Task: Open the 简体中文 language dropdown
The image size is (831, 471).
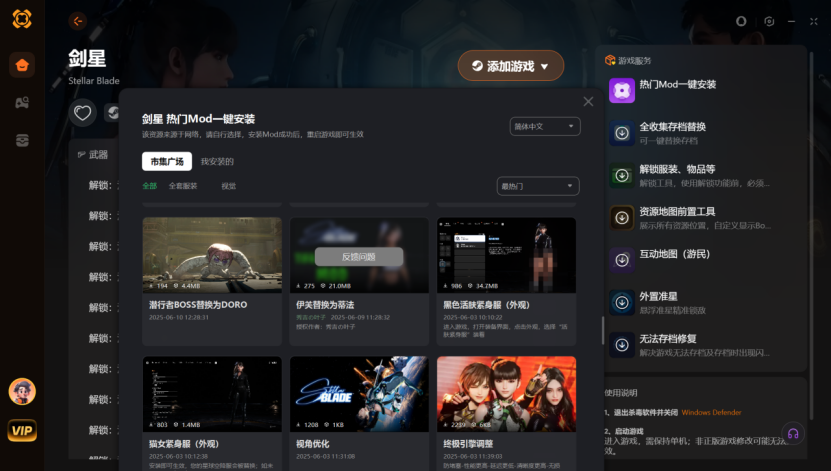Action: point(544,127)
